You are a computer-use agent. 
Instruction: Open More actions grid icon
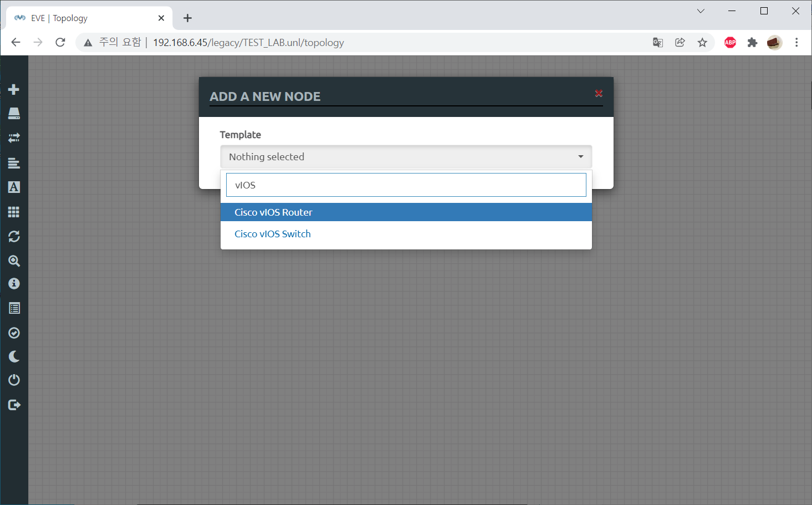point(14,212)
